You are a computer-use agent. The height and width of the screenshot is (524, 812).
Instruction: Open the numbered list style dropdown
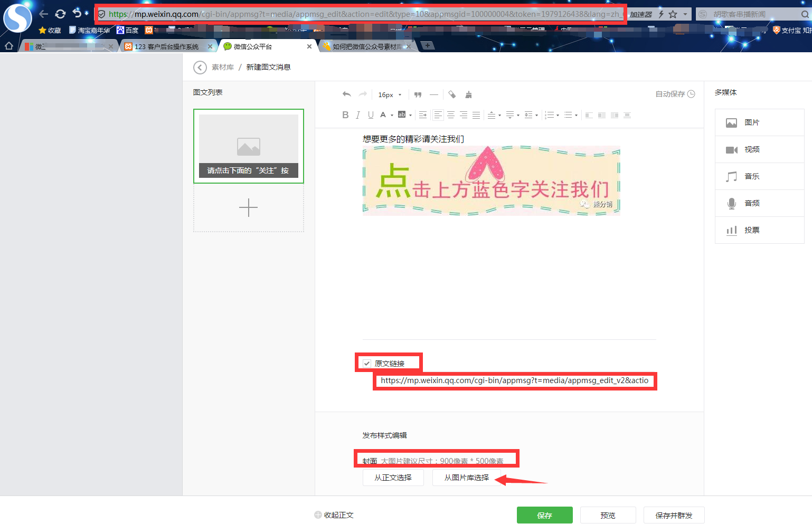tap(558, 115)
